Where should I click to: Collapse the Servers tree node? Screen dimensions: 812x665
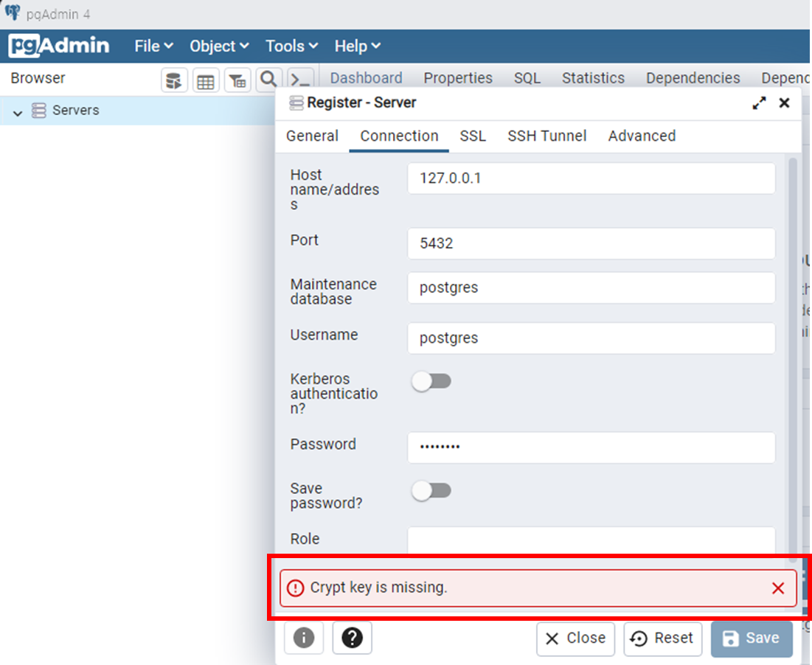click(x=18, y=112)
